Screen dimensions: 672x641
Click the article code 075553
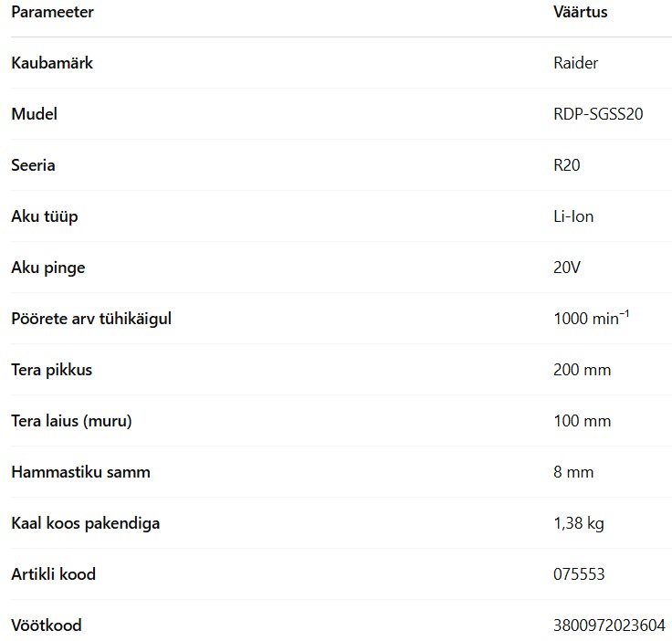[x=579, y=574]
